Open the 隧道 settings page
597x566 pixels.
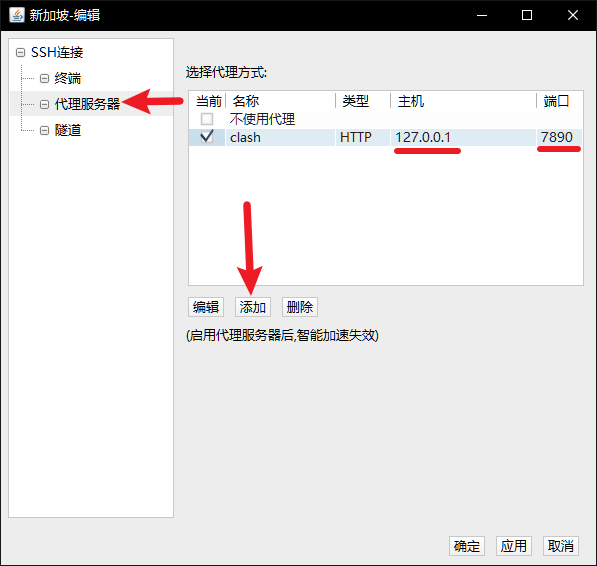(68, 130)
